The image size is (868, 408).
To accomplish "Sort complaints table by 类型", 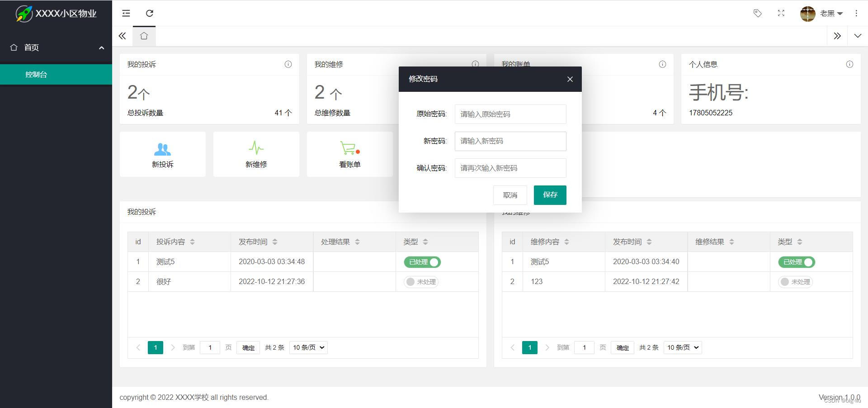I will pos(425,242).
